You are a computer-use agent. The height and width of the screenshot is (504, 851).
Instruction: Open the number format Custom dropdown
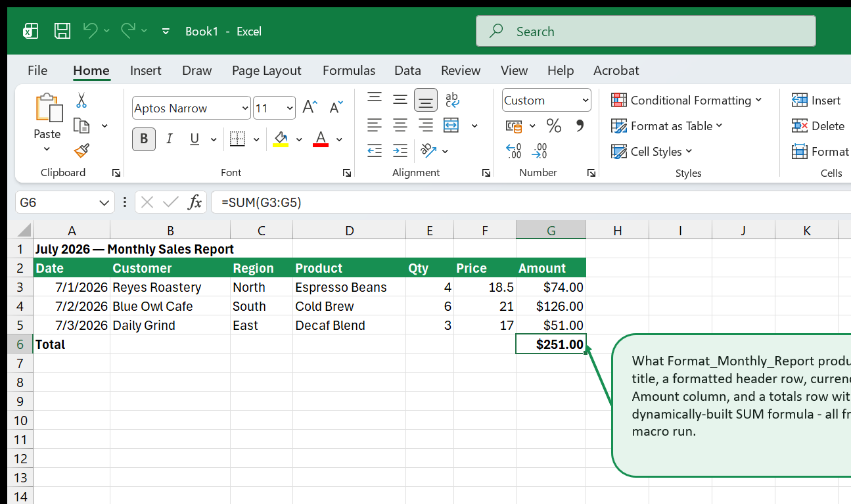[x=585, y=101]
